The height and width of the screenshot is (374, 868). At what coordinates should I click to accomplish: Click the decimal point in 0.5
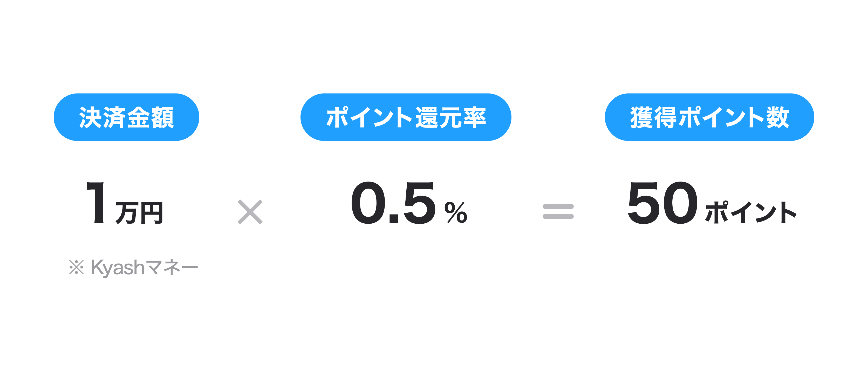point(394,219)
